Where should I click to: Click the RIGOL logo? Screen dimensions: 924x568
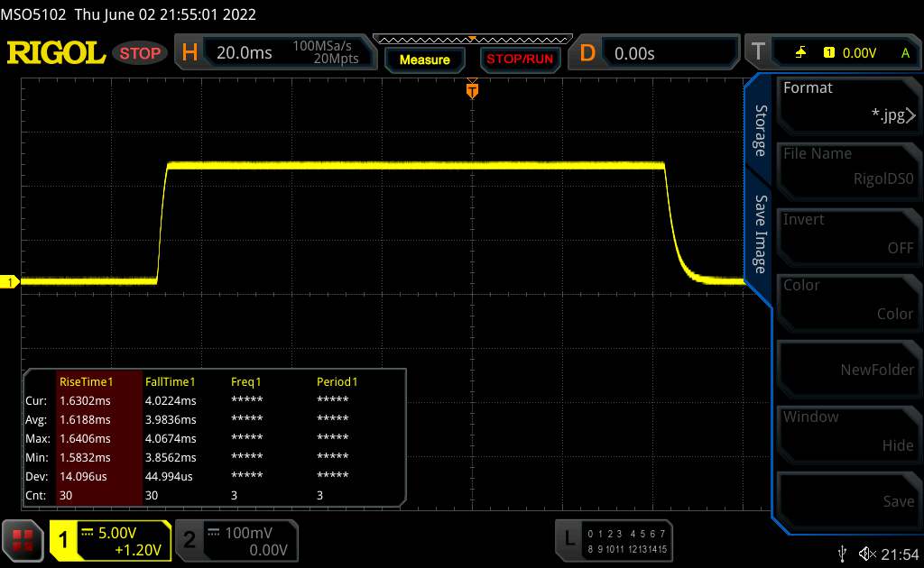coord(56,53)
